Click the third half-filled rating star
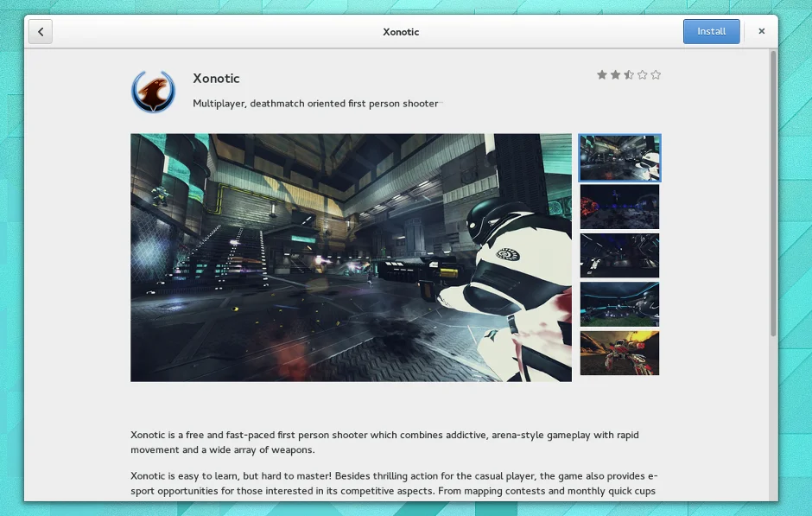Image resolution: width=812 pixels, height=516 pixels. click(629, 75)
